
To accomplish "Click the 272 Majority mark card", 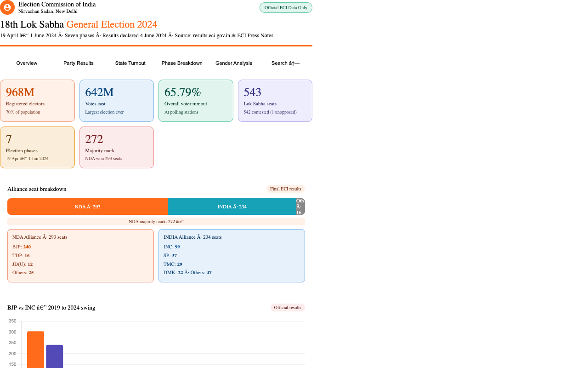I will coord(117,148).
